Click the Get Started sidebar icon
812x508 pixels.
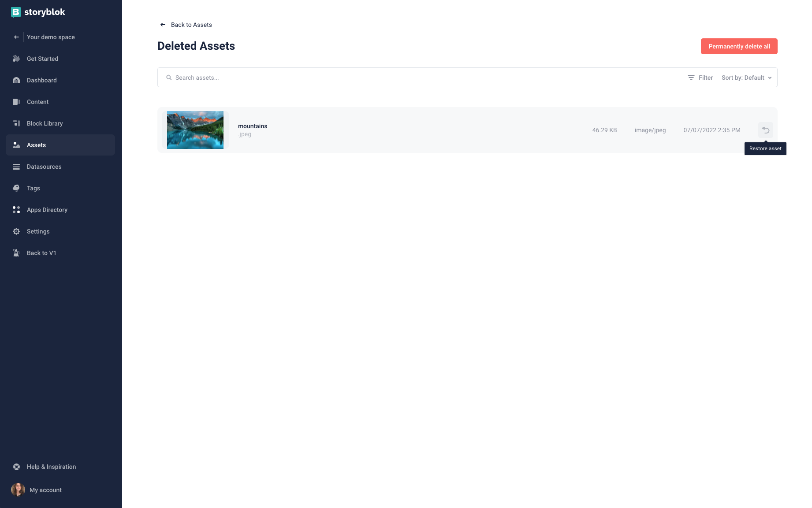pos(16,59)
